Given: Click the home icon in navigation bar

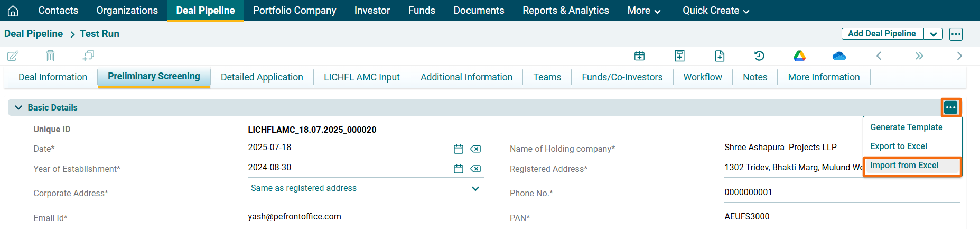Looking at the screenshot, I should (13, 11).
